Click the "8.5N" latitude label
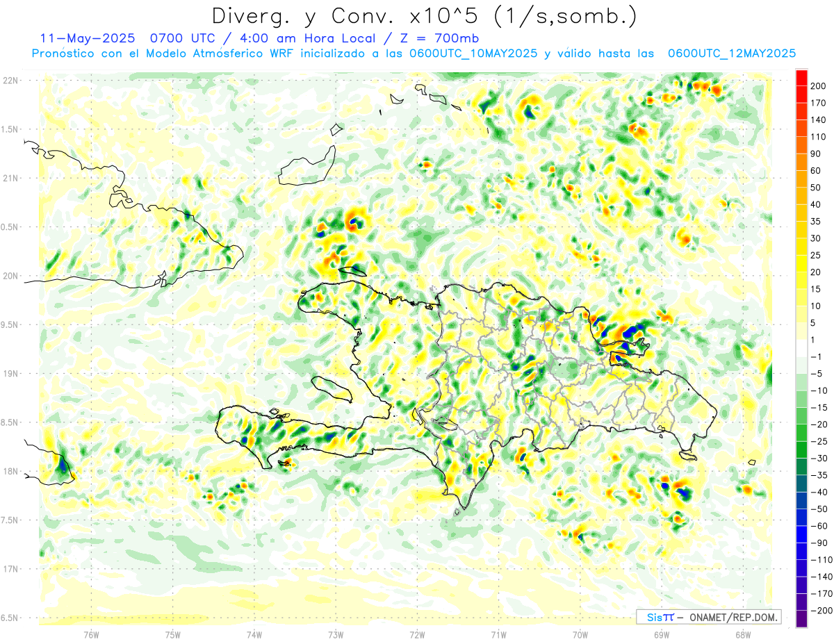This screenshot has width=834, height=644. point(10,423)
